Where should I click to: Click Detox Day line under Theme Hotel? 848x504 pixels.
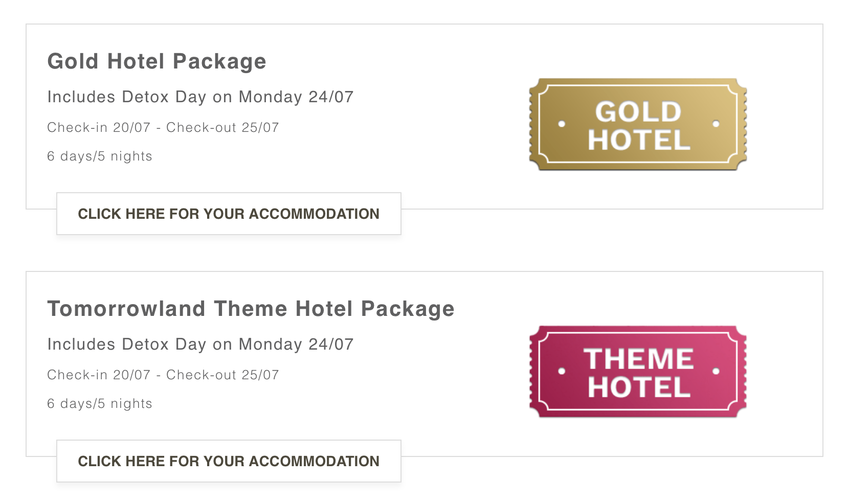click(200, 345)
